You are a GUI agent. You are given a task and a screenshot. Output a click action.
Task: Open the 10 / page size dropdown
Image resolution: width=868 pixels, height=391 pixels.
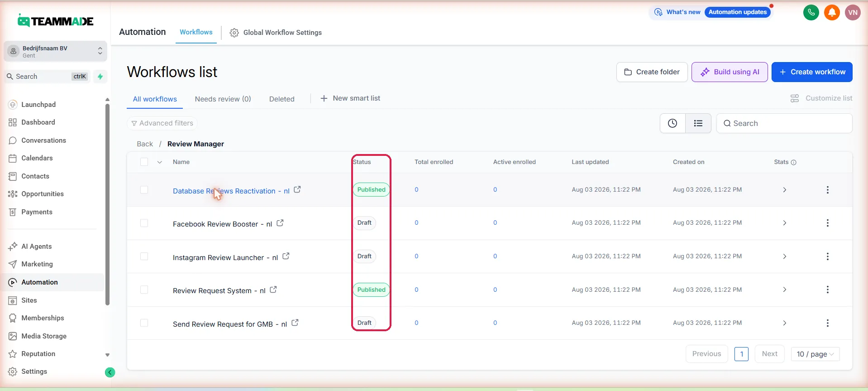coord(815,354)
